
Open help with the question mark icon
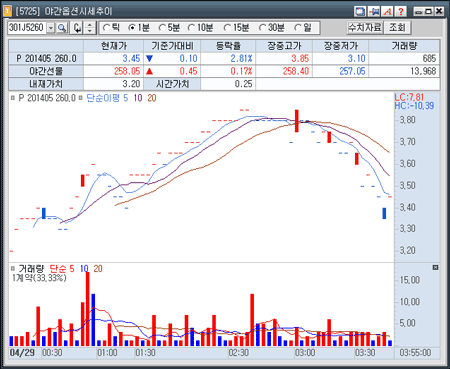(x=401, y=11)
